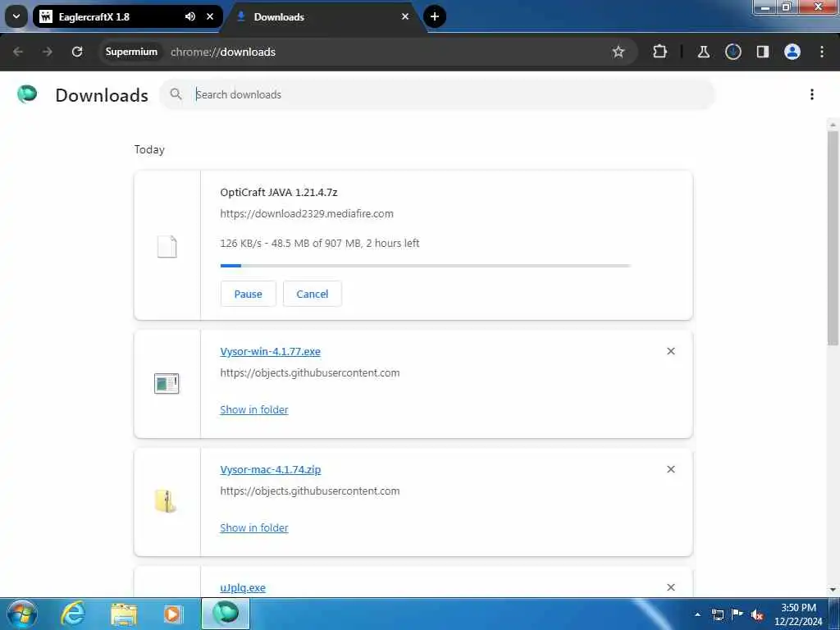Click the mediafire source URL text
The height and width of the screenshot is (630, 840).
click(307, 213)
